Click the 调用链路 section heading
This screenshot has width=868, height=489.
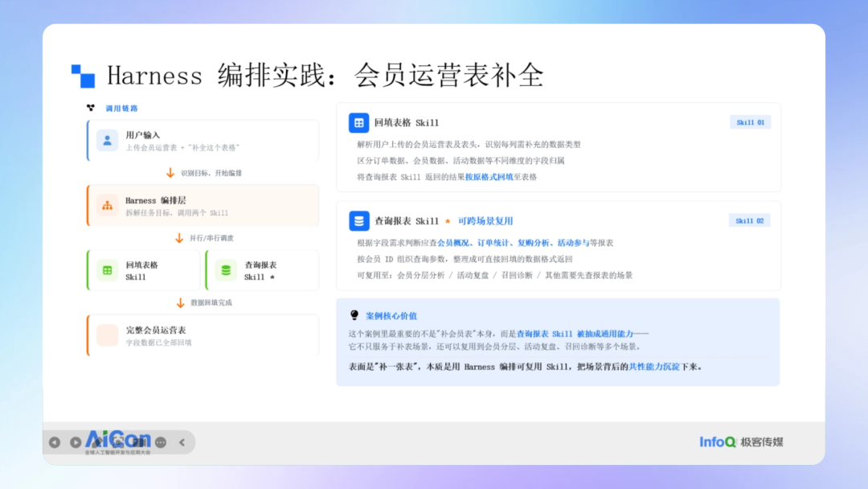pos(122,108)
